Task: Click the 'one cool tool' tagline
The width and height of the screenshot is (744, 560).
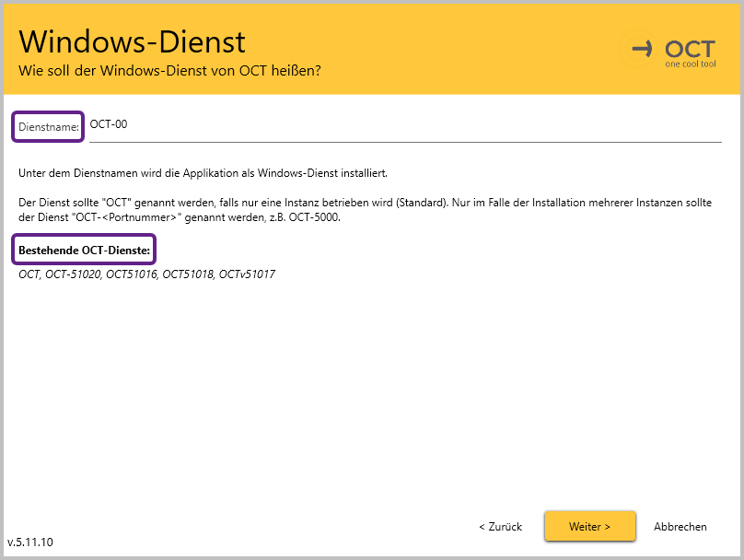Action: (x=690, y=64)
